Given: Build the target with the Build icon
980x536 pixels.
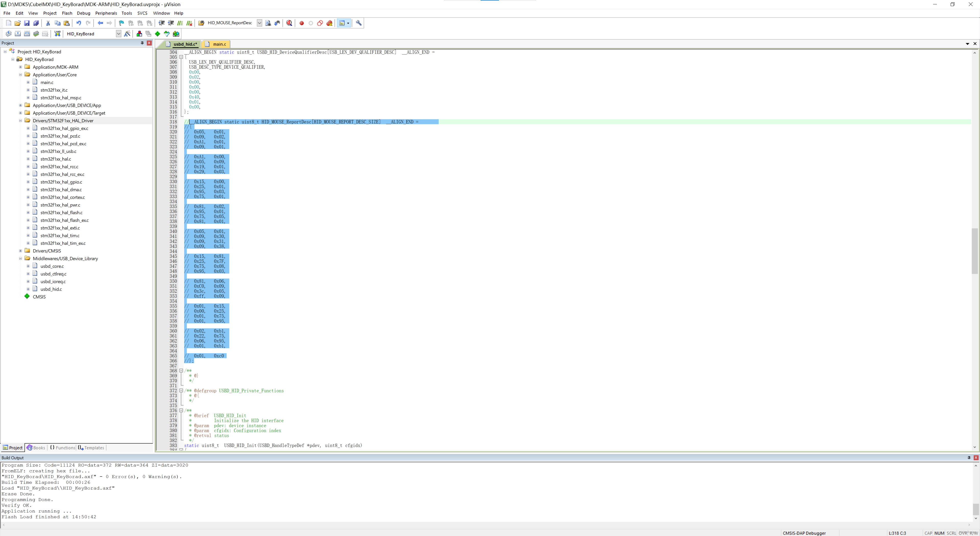Looking at the screenshot, I should click(18, 34).
